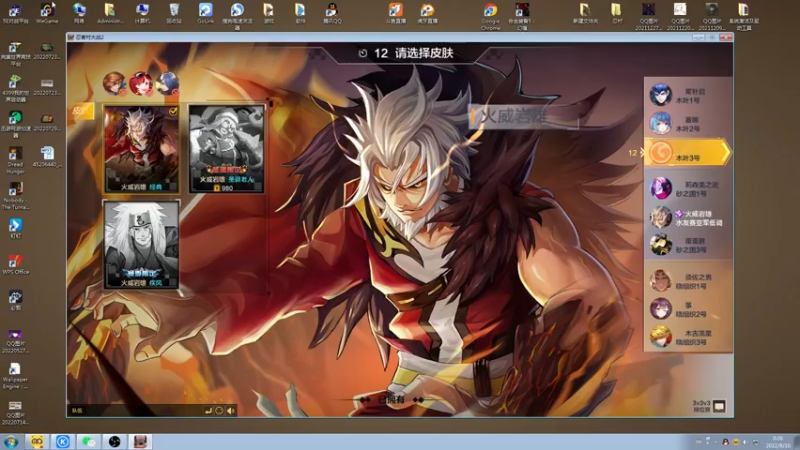Open the Recycle Bin desktop icon

(x=174, y=13)
